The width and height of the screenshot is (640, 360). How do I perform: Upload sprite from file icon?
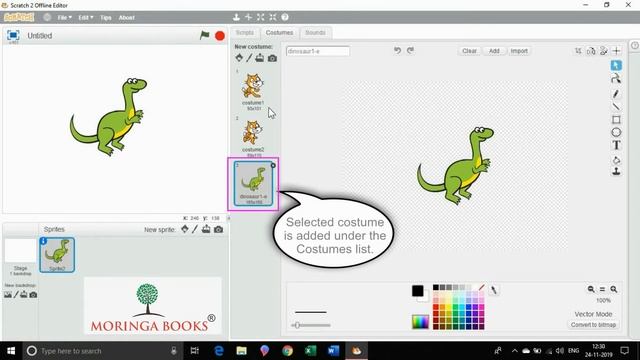point(206,229)
